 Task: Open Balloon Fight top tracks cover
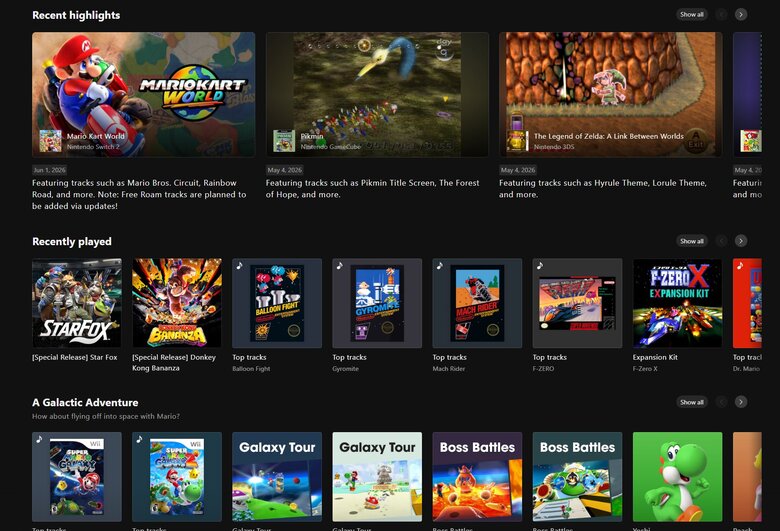pyautogui.click(x=277, y=303)
